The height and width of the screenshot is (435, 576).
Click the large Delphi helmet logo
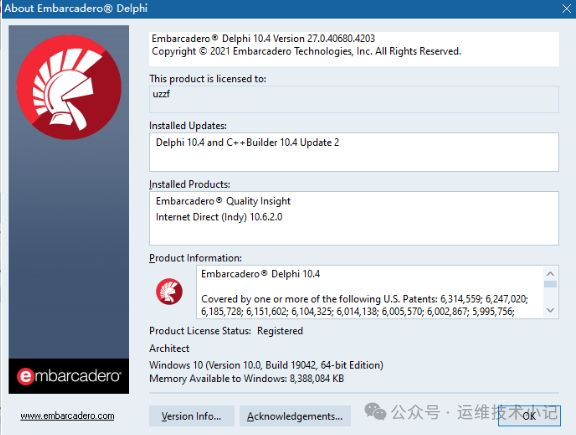69,87
